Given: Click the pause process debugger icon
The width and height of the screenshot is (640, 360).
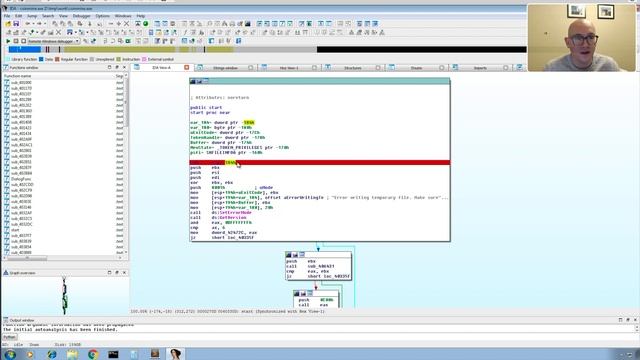Looking at the screenshot, I should click(16, 41).
